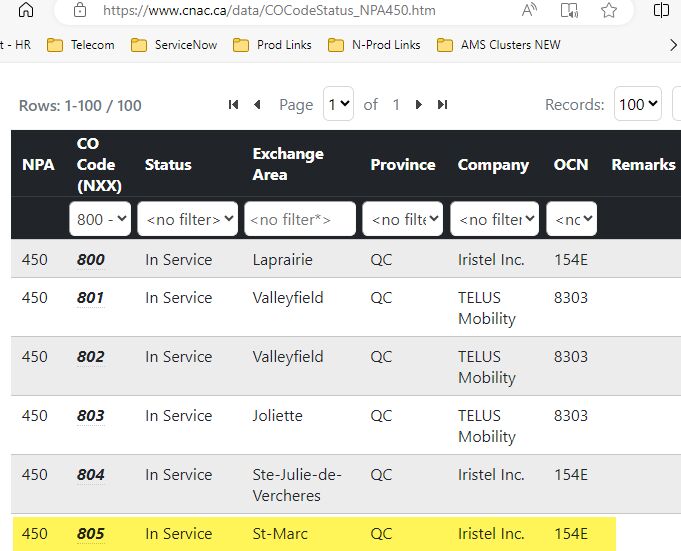The height and width of the screenshot is (551, 681).
Task: Go to the next page arrow
Action: point(419,105)
